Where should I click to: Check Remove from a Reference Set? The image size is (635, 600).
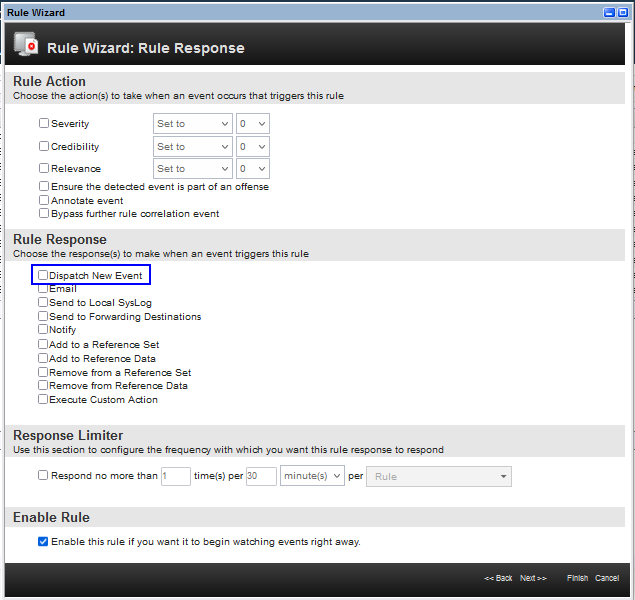pyautogui.click(x=43, y=372)
